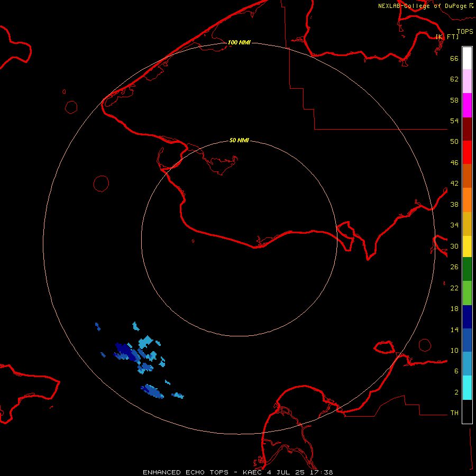Viewport: 476px width, 476px height.
Task: Click the white swatch atop the legend
Action: tap(467, 58)
